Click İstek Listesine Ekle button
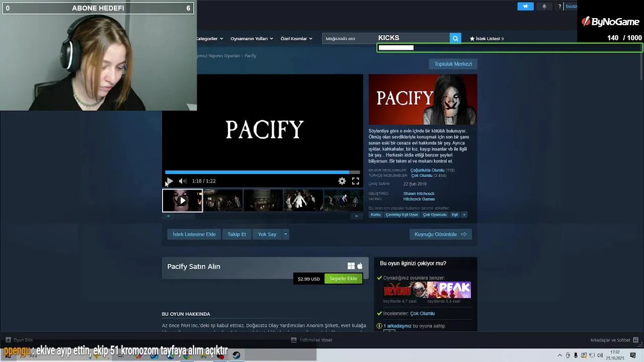 tap(194, 234)
